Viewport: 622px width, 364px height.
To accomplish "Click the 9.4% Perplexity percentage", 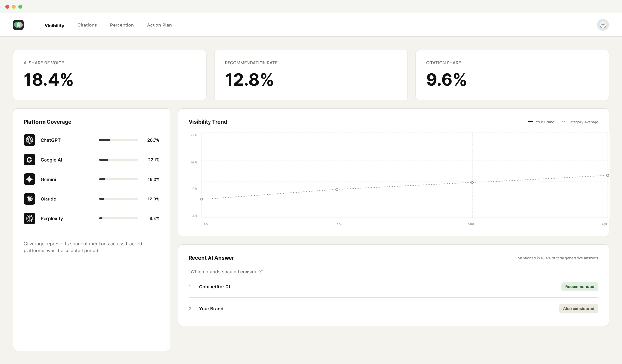I will coord(155,218).
